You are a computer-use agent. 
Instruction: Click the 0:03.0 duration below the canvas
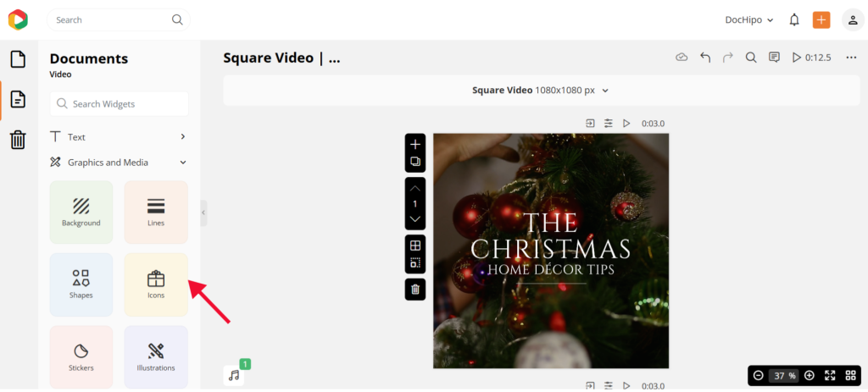pos(654,386)
